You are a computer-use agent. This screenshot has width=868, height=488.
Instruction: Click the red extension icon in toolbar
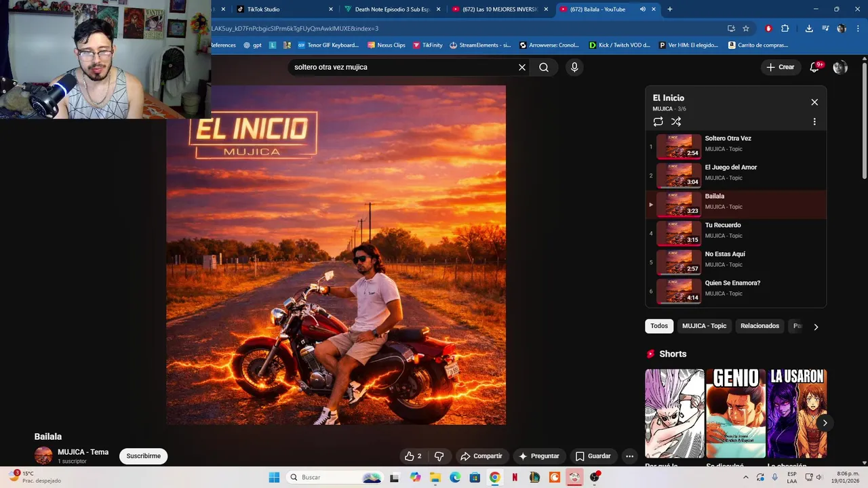pos(768,28)
